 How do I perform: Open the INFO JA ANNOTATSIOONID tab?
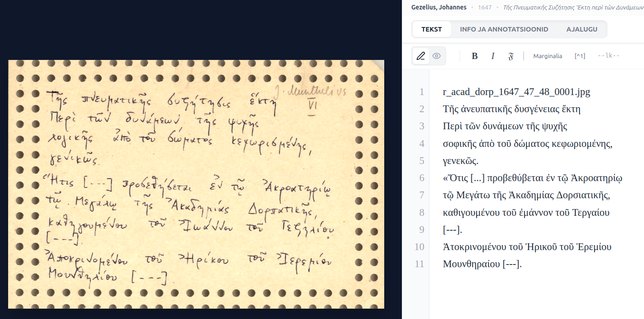(x=504, y=29)
